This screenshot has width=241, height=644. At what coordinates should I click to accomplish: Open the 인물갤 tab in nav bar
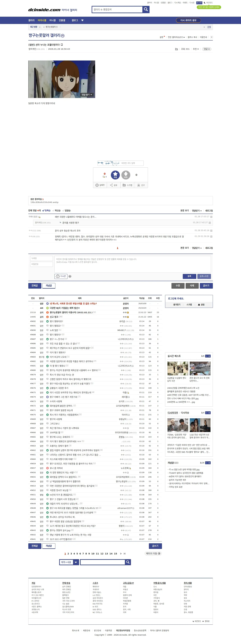[x=62, y=20]
